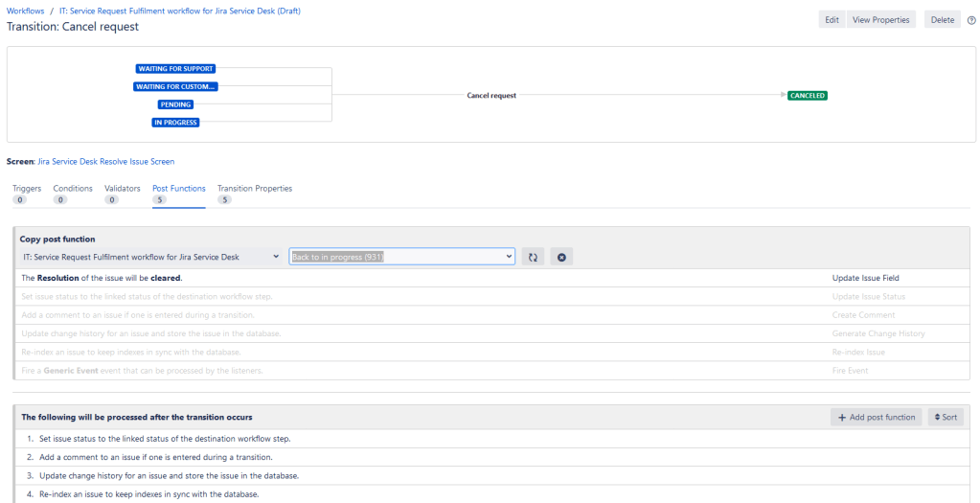Open the Jira Service Desk Resolve Issue Screen link
980x503 pixels.
click(x=106, y=162)
